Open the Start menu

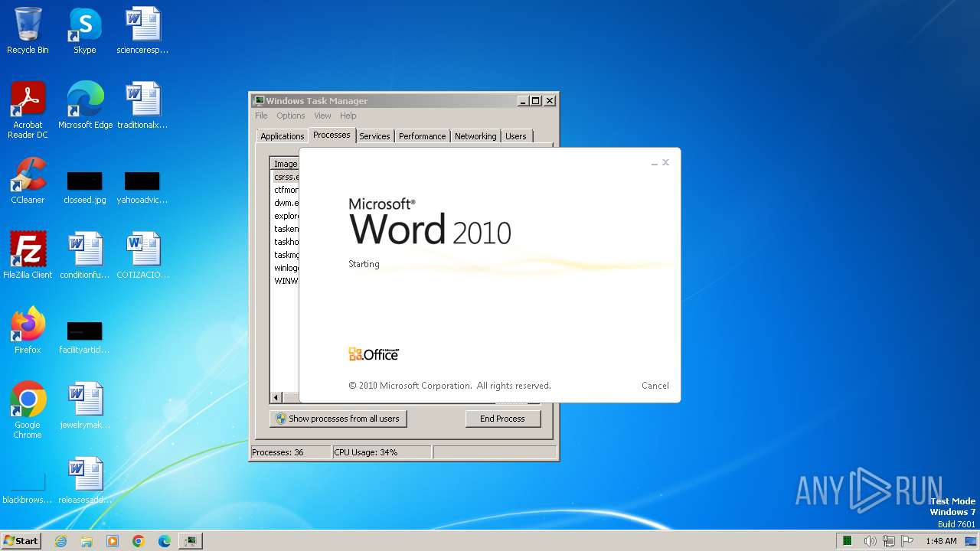(x=21, y=541)
